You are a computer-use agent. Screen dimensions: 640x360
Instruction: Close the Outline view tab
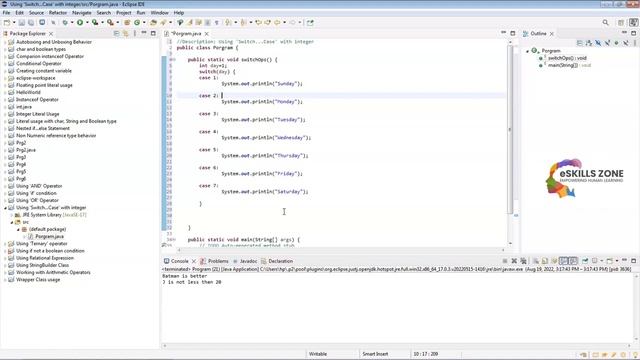pos(552,33)
